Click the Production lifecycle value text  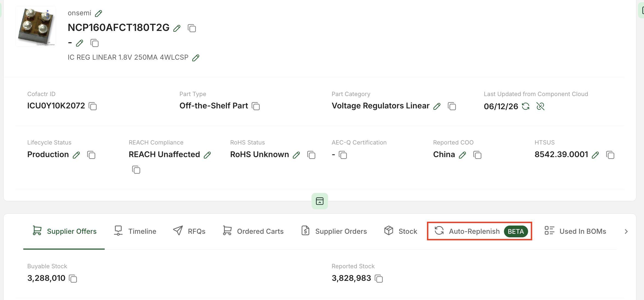pos(48,154)
